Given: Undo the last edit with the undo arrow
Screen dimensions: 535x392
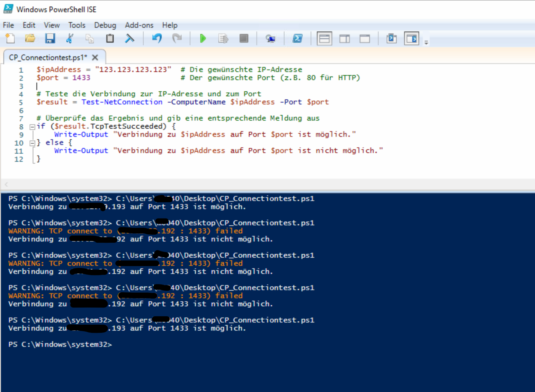Looking at the screenshot, I should click(157, 39).
